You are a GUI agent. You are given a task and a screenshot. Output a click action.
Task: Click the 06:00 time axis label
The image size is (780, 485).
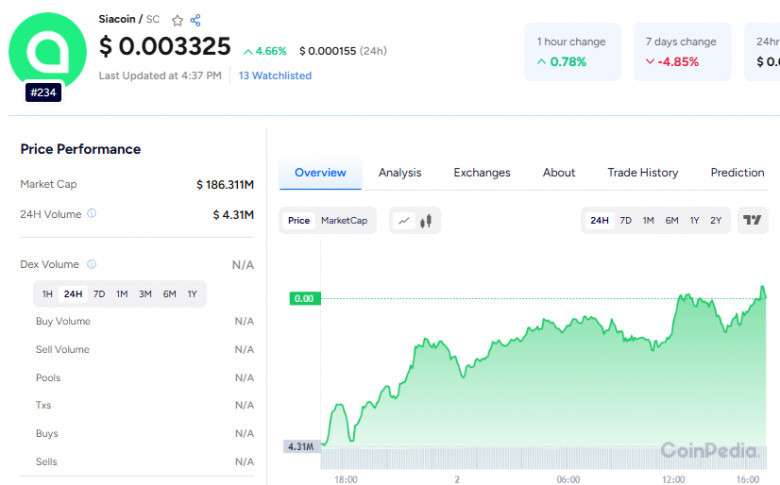pyautogui.click(x=568, y=479)
